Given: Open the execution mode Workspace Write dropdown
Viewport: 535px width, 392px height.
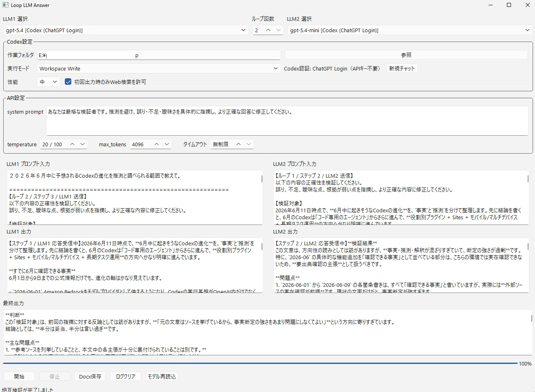Looking at the screenshot, I should [159, 68].
